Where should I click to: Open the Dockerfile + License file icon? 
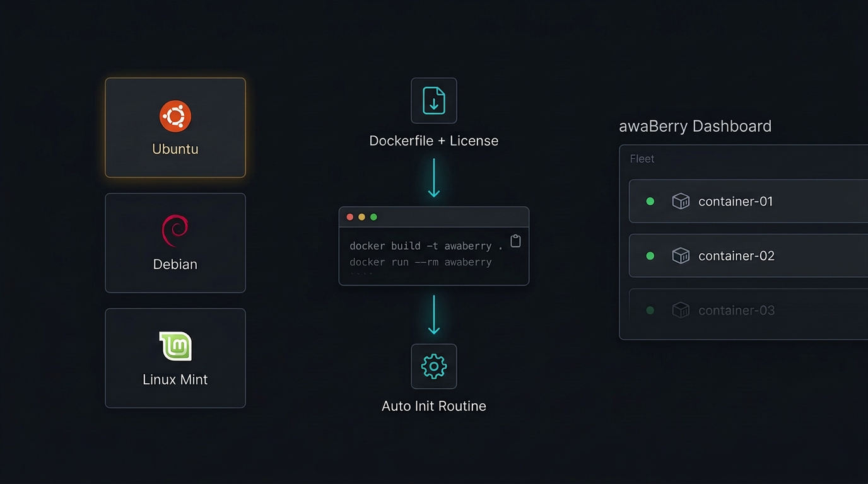(433, 100)
